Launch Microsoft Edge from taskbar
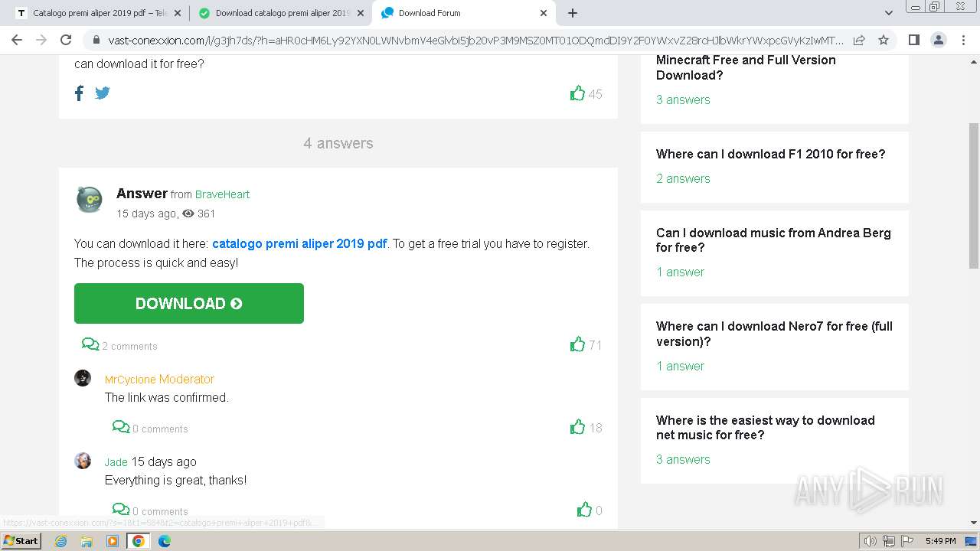 tap(165, 541)
